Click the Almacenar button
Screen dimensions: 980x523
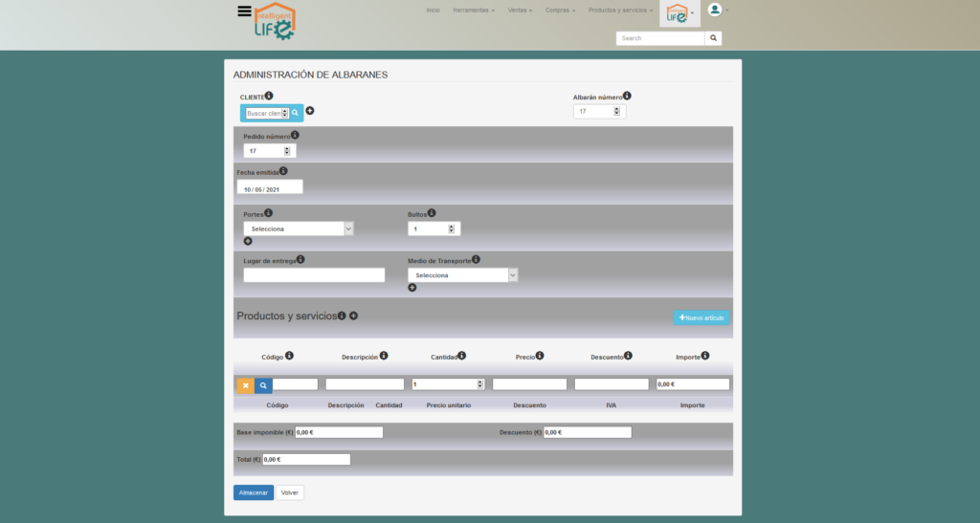tap(253, 492)
